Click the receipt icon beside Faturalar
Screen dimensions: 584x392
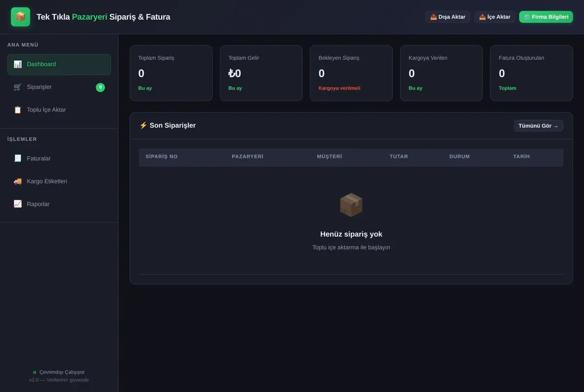coord(18,159)
